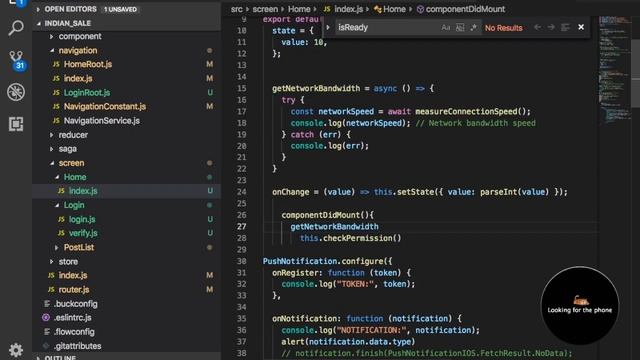Expand the OUTLINE section

pyautogui.click(x=38, y=358)
